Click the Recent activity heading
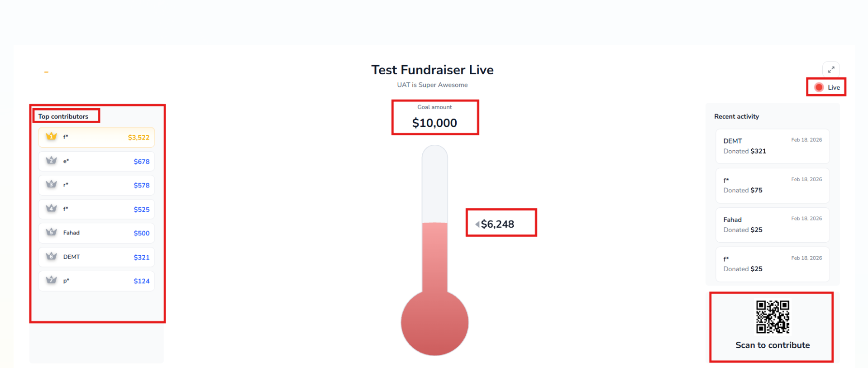868x368 pixels. pyautogui.click(x=736, y=116)
